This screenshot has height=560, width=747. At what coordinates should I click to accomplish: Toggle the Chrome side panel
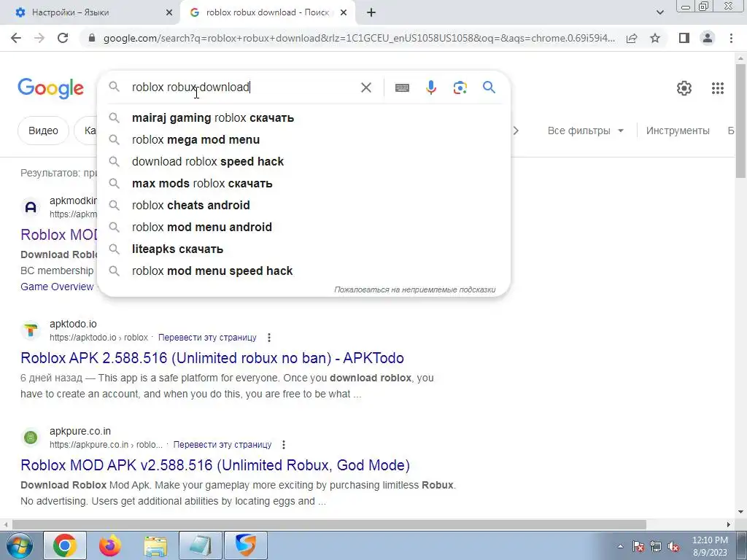[684, 38]
